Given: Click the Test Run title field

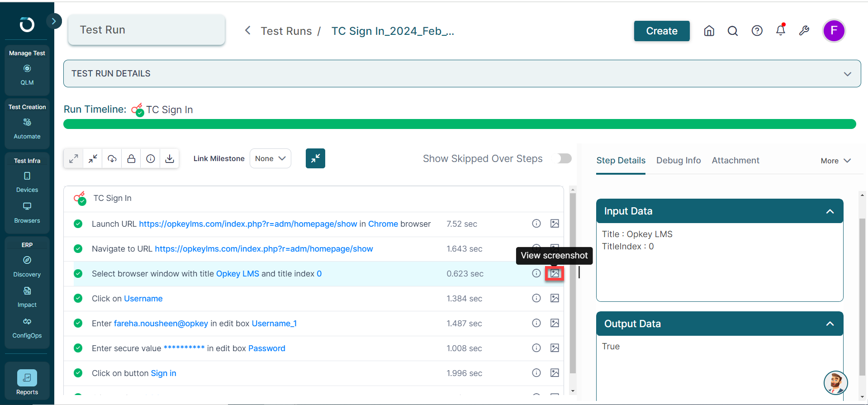Looking at the screenshot, I should pos(147,30).
